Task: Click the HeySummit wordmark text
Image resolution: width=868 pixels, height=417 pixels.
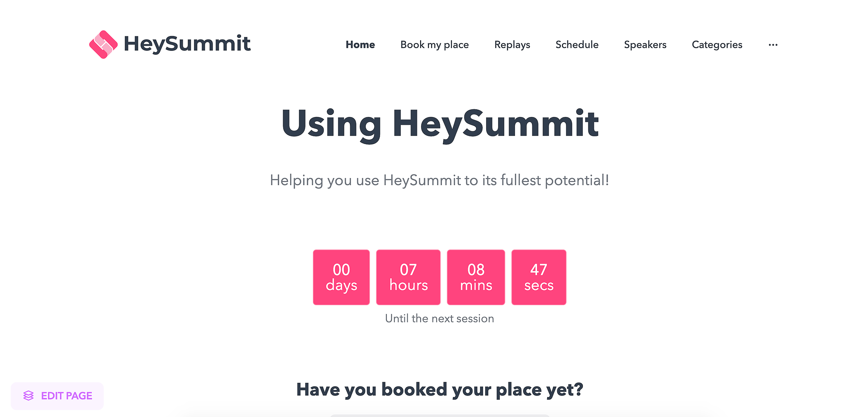Action: point(187,44)
